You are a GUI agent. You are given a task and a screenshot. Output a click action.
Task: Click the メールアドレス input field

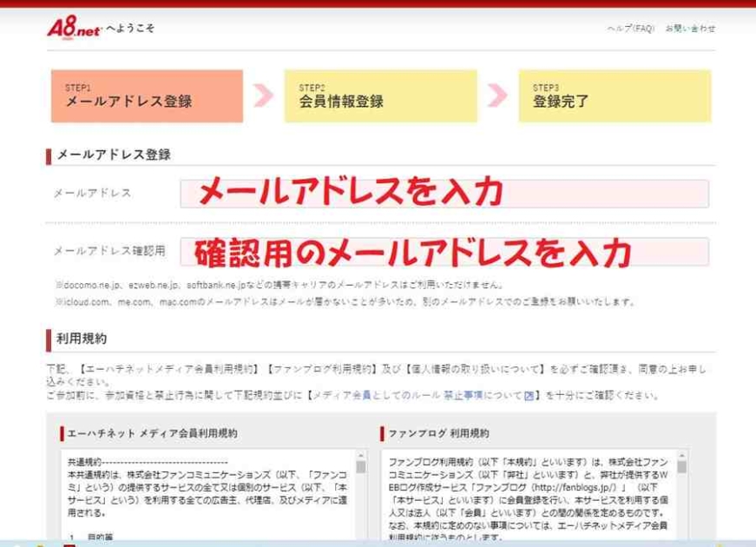(444, 194)
